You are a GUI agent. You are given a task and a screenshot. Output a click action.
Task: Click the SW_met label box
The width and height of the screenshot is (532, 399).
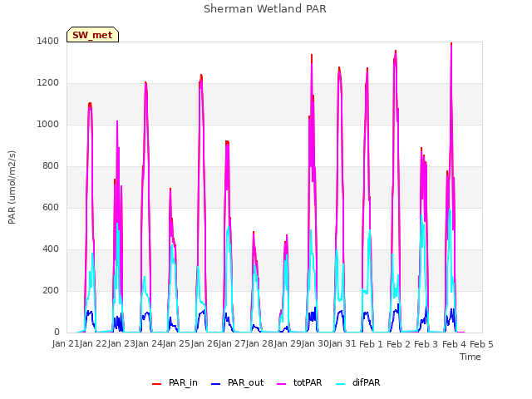[x=92, y=35]
